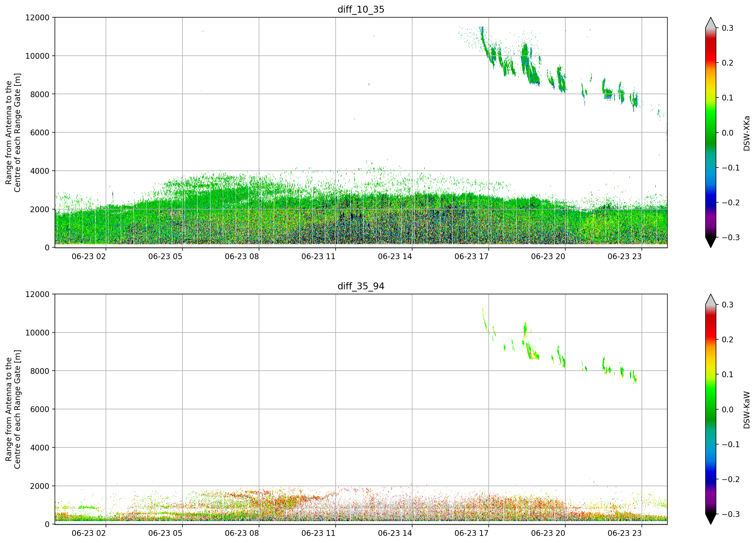This screenshot has width=756, height=543.
Task: Click the 4000 y-tick in diff_10_35 plot
Action: pos(40,171)
